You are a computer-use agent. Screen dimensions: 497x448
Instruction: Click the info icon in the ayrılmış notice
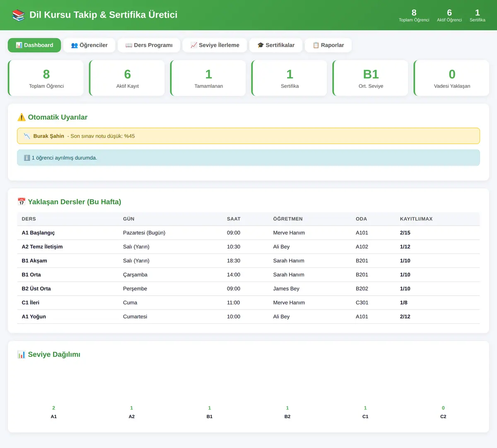(27, 158)
